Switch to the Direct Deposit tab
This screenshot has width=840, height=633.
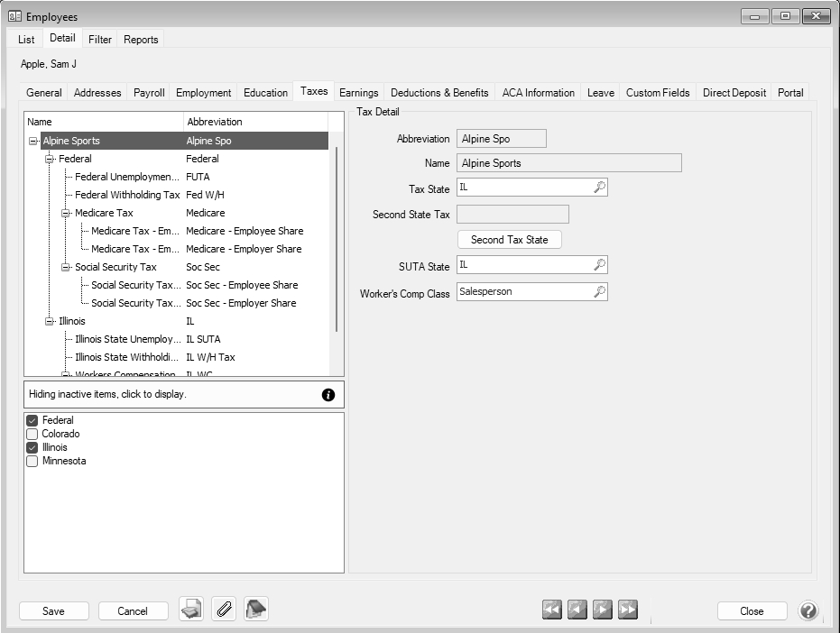click(x=734, y=93)
